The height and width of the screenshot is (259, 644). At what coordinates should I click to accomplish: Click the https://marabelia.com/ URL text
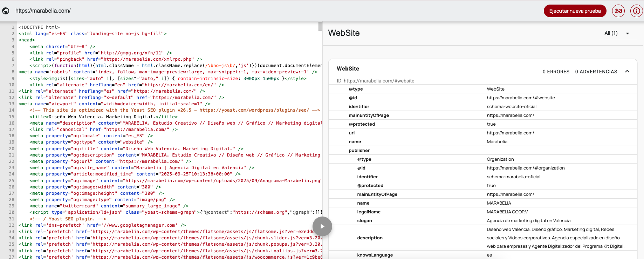click(43, 11)
